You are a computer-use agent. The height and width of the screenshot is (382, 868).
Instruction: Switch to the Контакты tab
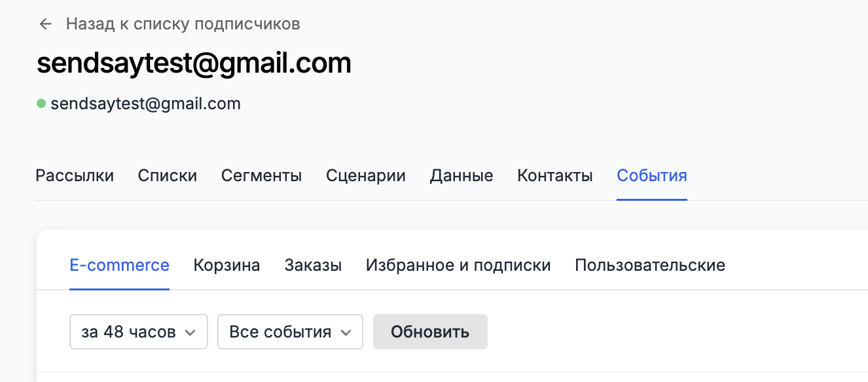555,175
